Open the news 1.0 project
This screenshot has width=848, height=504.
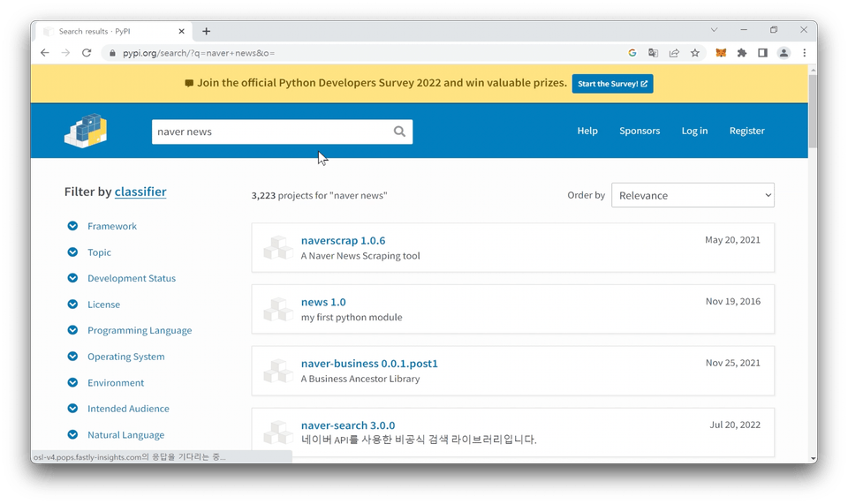[x=323, y=302]
